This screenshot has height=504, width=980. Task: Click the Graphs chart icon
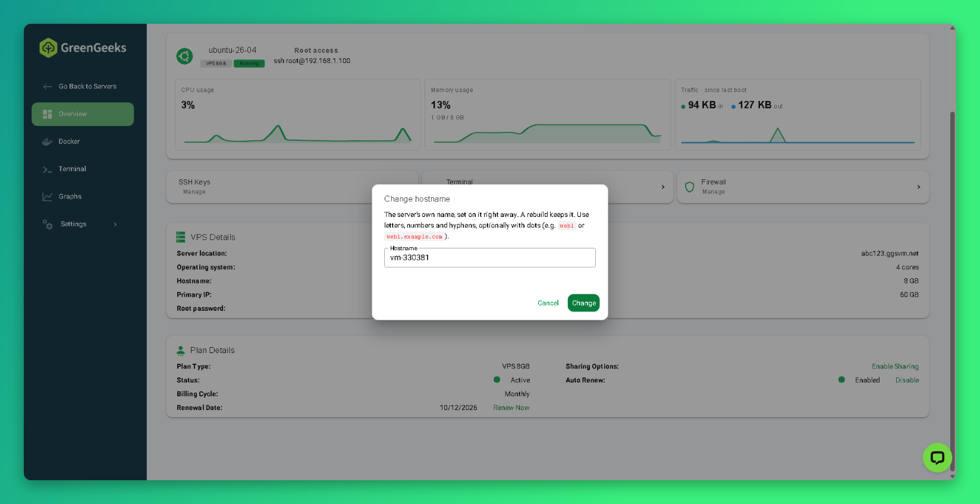48,197
